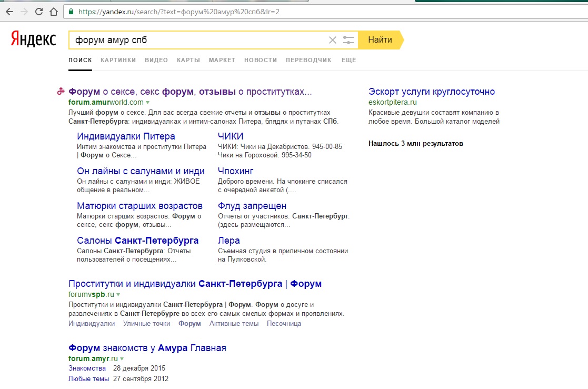This screenshot has width=588, height=389.
Task: Open the Флуд запрещен sitelink
Action: (252, 206)
